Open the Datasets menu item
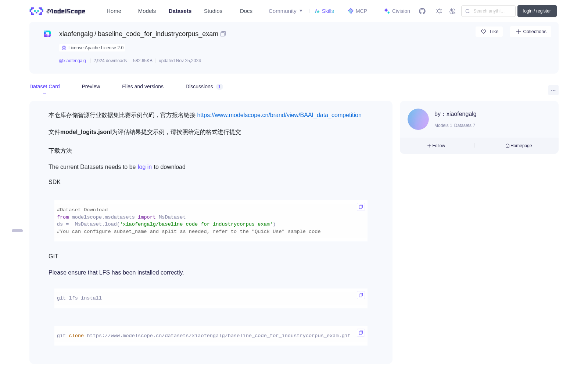 click(180, 11)
